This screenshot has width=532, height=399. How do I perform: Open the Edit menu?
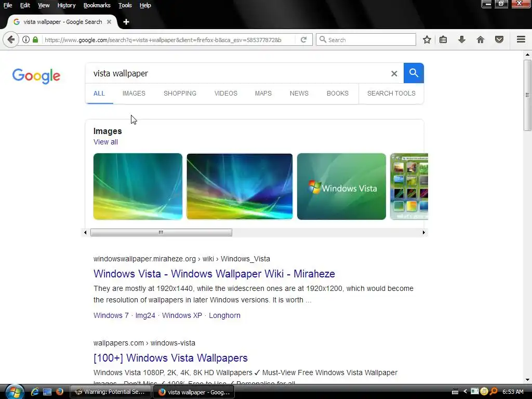25,5
